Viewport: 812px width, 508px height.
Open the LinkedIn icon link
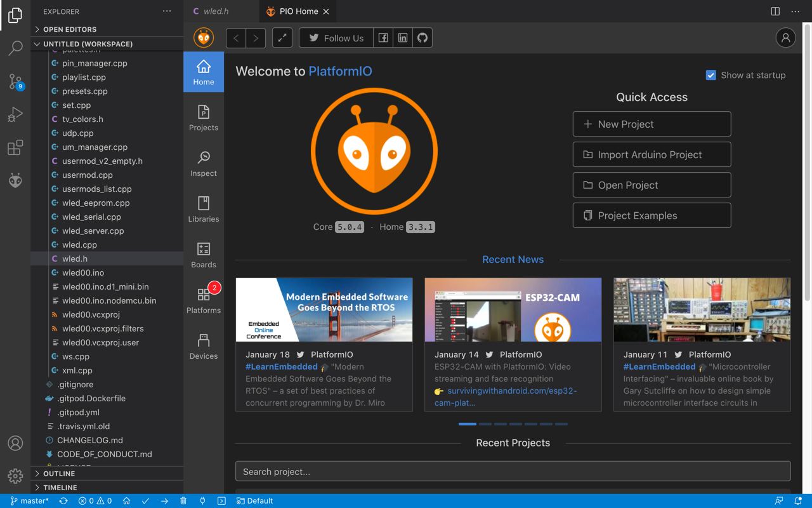(403, 37)
